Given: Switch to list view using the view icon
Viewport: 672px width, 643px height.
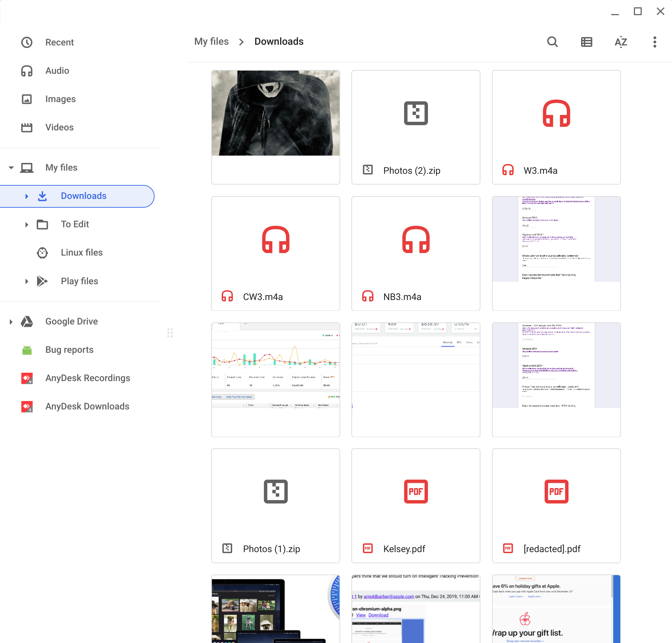Looking at the screenshot, I should click(586, 42).
